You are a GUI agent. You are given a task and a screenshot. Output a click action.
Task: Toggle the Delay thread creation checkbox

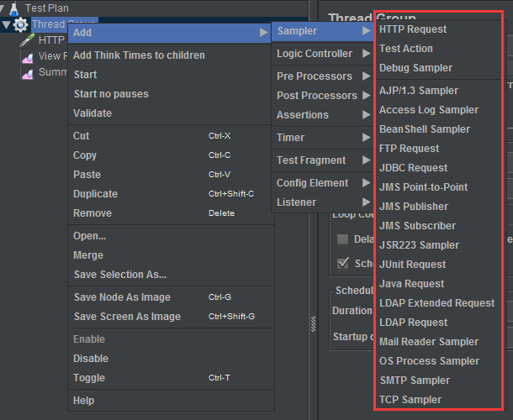coord(342,239)
